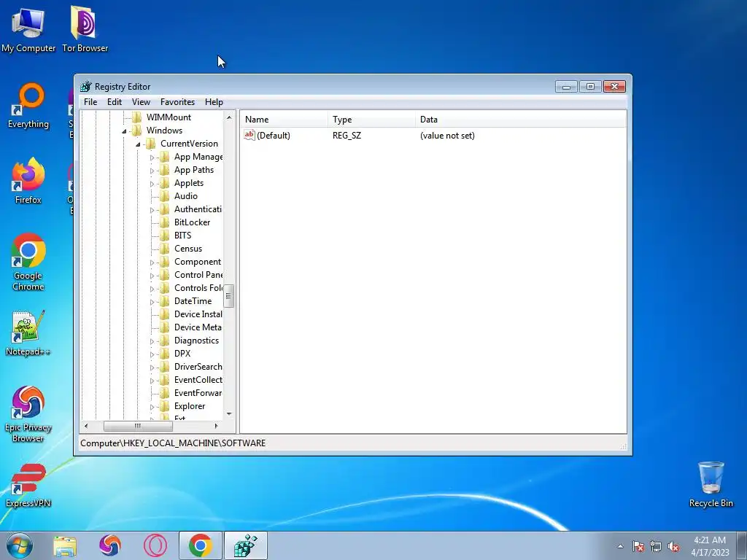Switch to Google Chrome in the taskbar
This screenshot has height=560, width=747.
200,545
